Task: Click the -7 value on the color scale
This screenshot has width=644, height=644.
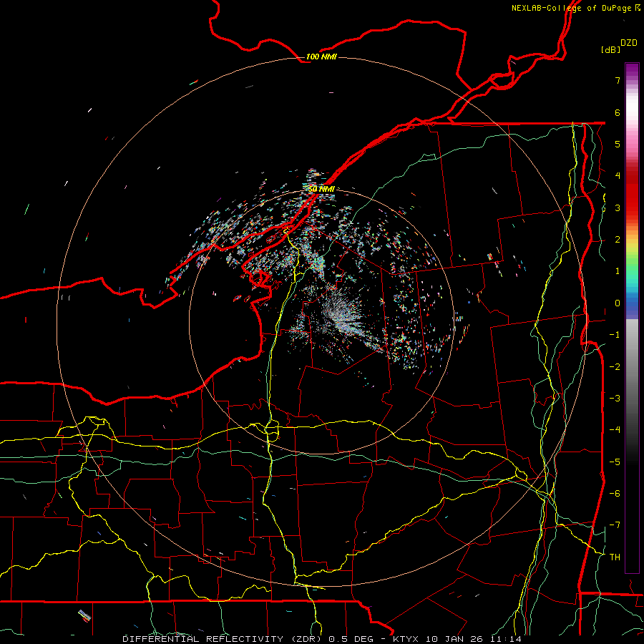Action: point(615,525)
